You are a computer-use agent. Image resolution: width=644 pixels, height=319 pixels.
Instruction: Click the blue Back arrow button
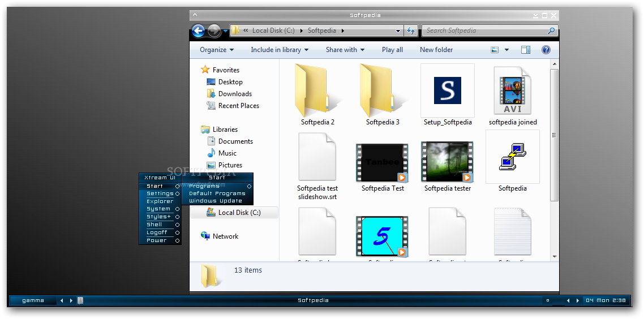pos(199,31)
